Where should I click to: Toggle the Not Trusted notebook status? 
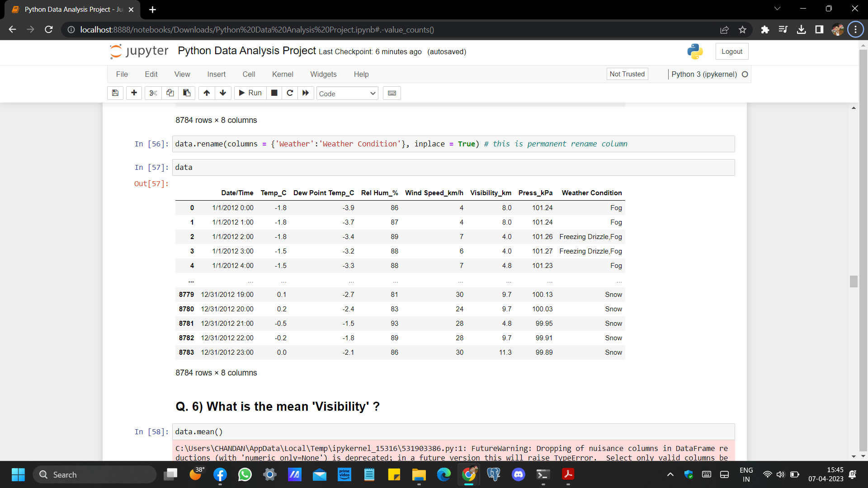(x=627, y=74)
